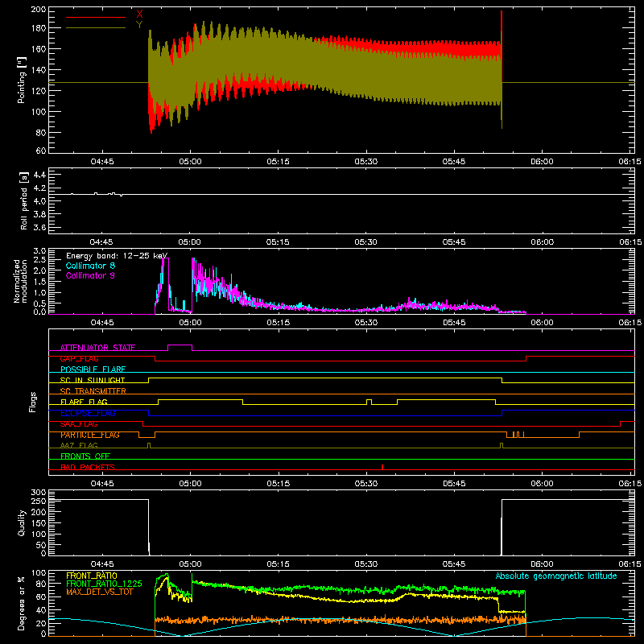Click the SAA_FLAG label

coord(79,424)
